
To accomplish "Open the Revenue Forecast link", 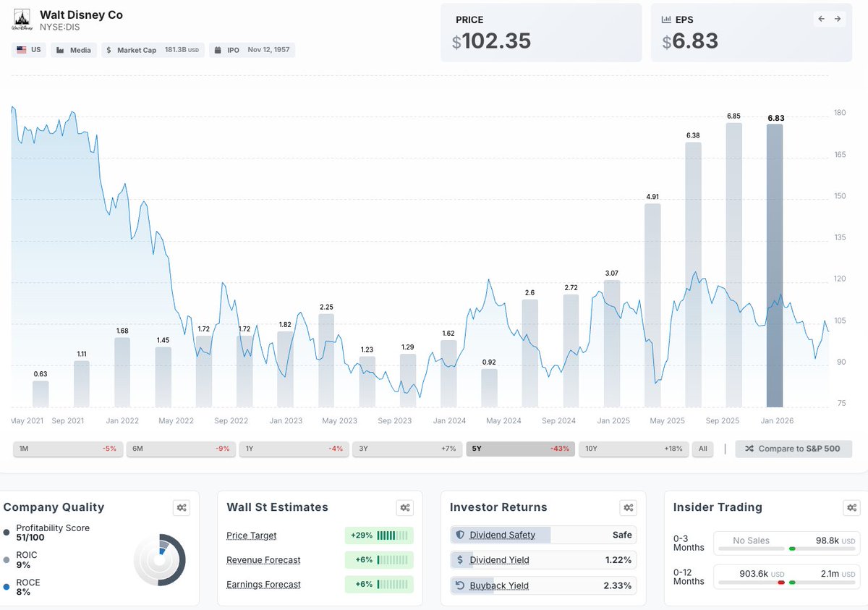I will (x=263, y=560).
